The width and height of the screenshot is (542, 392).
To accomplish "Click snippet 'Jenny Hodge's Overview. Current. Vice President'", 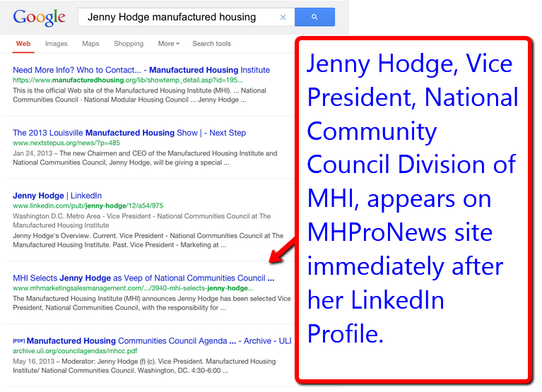I will coord(148,240).
